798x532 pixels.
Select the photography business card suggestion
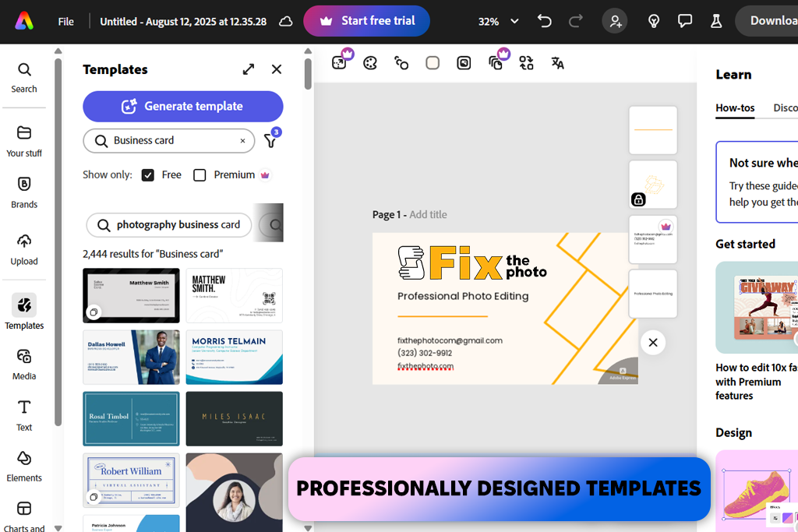point(169,225)
